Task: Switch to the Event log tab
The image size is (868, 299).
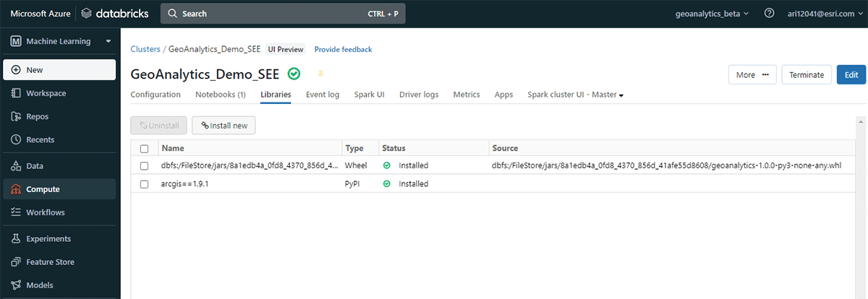Action: click(x=322, y=95)
